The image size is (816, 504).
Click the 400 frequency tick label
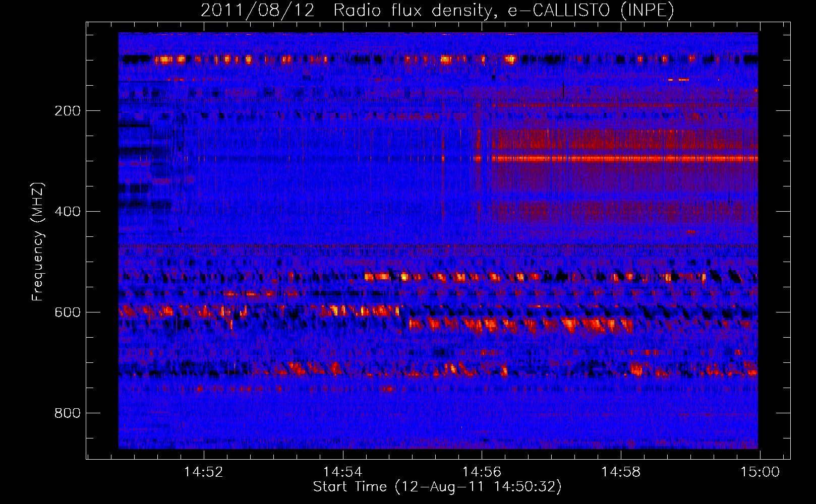coord(68,212)
